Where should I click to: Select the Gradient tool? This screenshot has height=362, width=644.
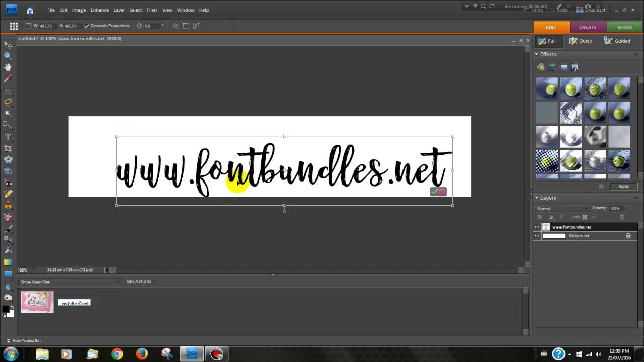8,262
